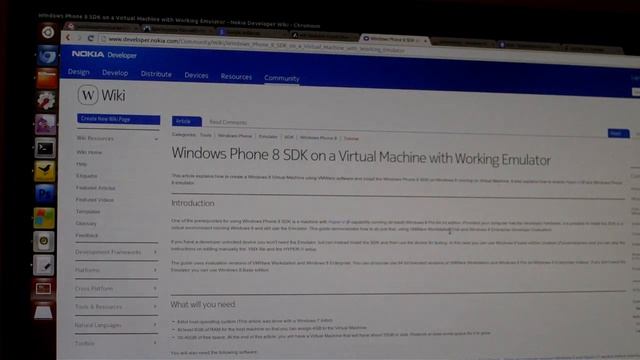This screenshot has height=360, width=640.
Task: Click the Nokia Developer logo
Action: 104,54
